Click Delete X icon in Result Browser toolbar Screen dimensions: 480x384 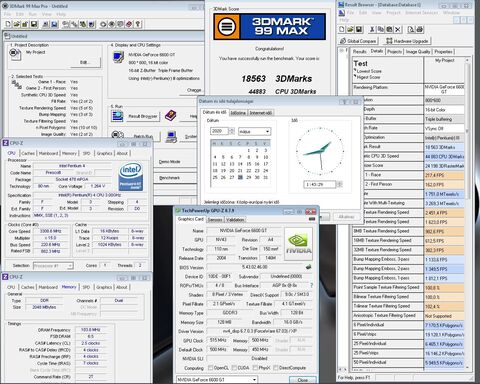click(397, 30)
